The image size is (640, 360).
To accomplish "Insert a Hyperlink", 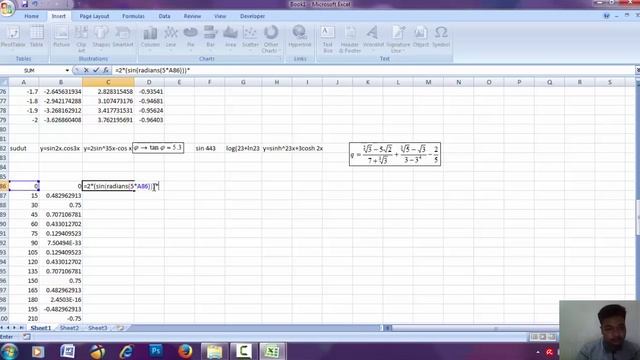I will click(300, 37).
